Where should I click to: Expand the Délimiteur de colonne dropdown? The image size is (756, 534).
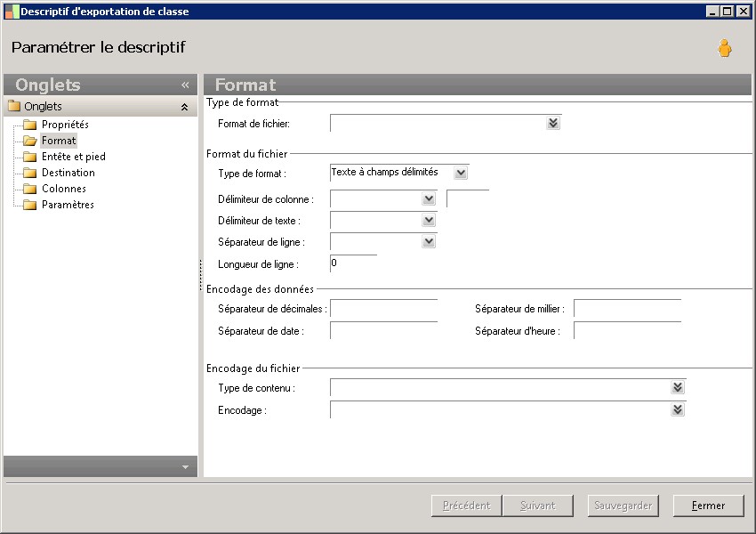tap(429, 199)
